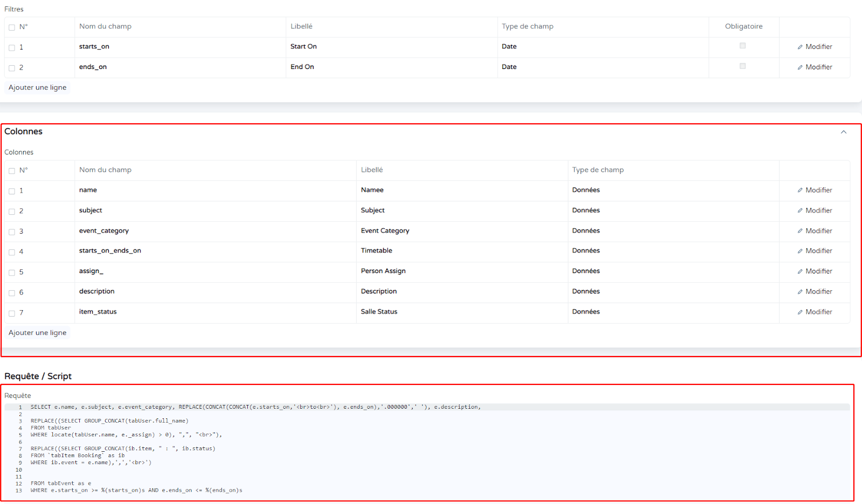Click the pencil icon for ends_on filter
The image size is (862, 504).
pyautogui.click(x=800, y=67)
